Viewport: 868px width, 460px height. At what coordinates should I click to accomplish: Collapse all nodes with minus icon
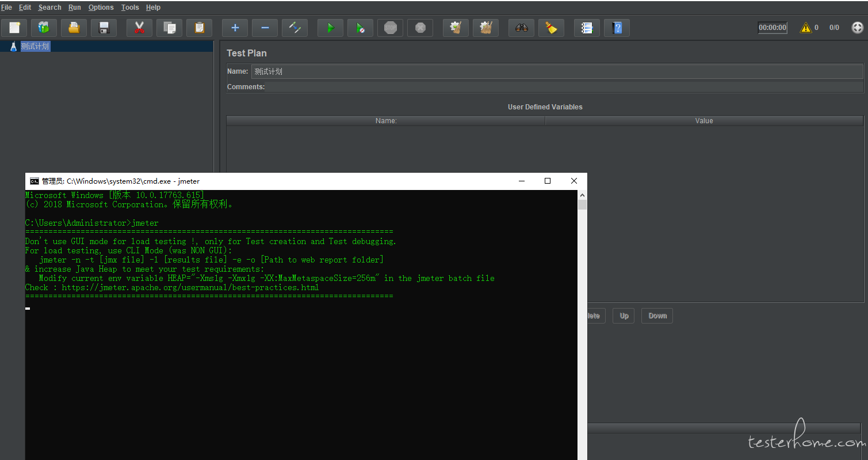click(265, 28)
